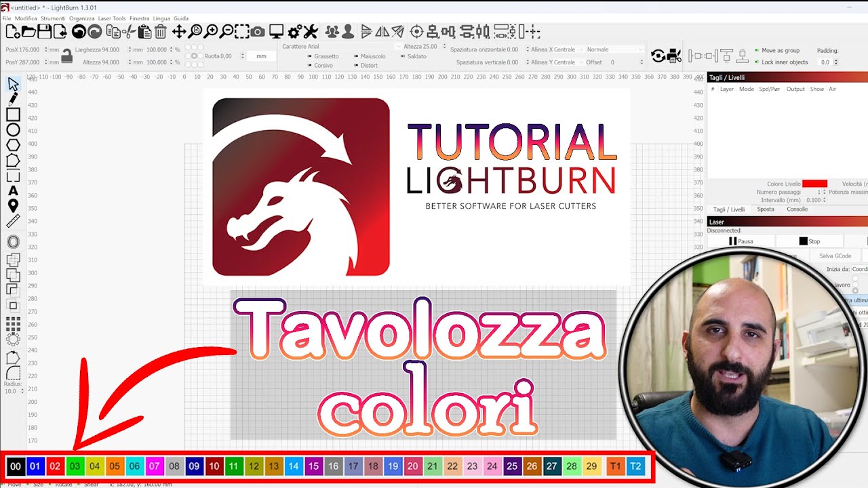Click the Redo arrow icon
The width and height of the screenshot is (868, 488).
click(x=95, y=31)
